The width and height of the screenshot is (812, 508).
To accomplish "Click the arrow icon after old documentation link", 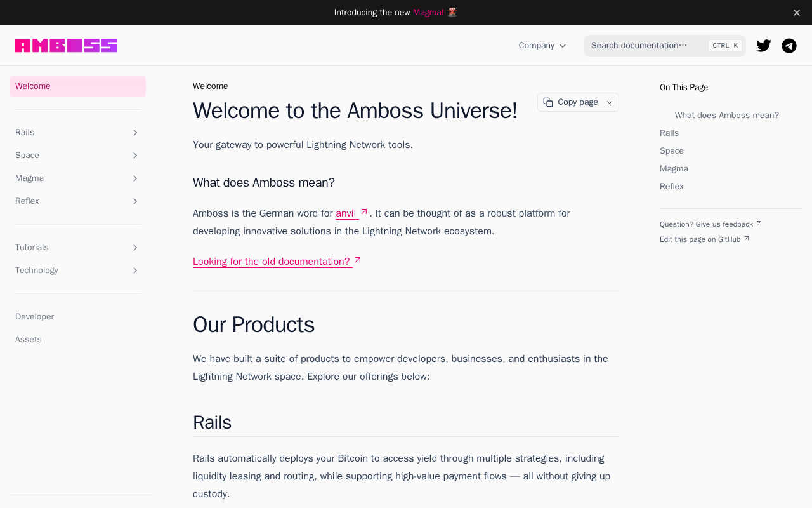I will pyautogui.click(x=358, y=260).
